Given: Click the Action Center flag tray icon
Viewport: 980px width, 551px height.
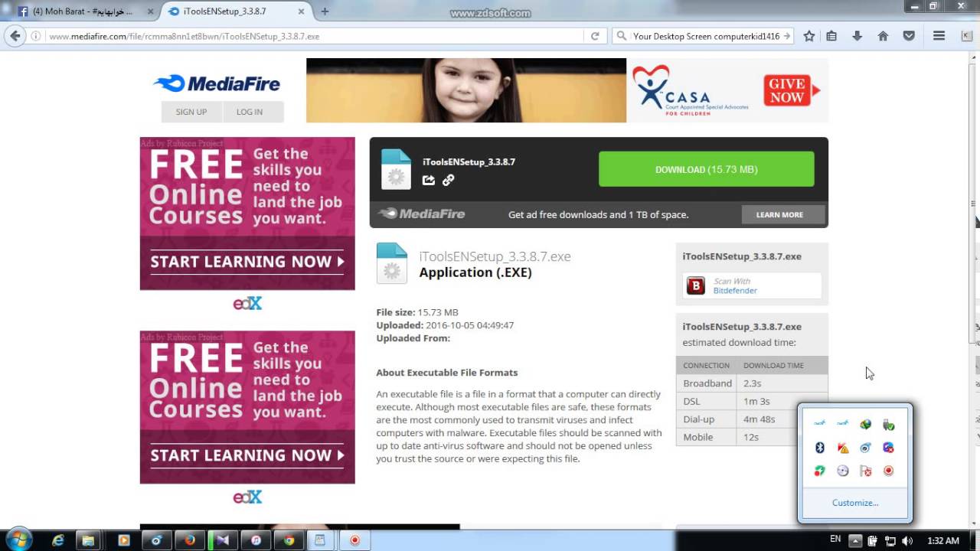Looking at the screenshot, I should coord(866,471).
